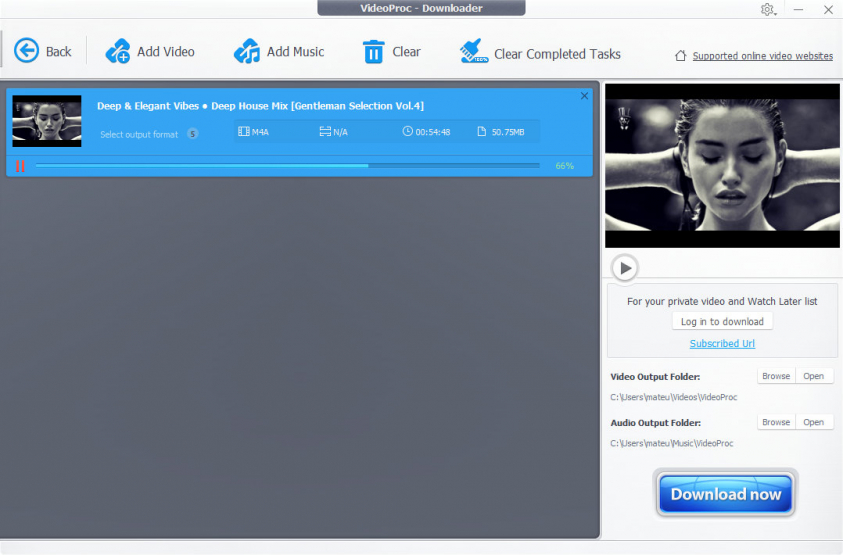Click the Log in to download button
The width and height of the screenshot is (843, 555).
click(722, 321)
